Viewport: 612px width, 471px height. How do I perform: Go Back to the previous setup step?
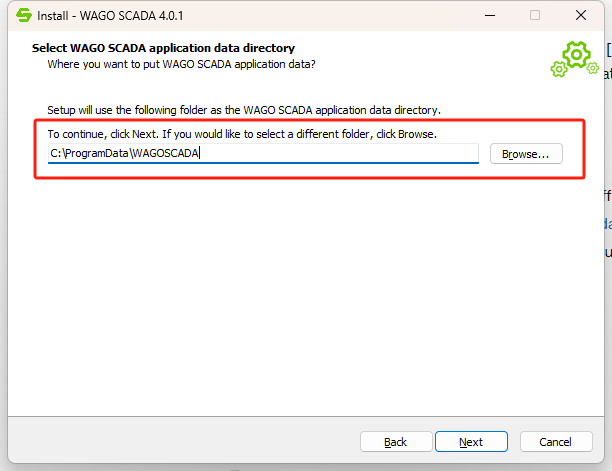coord(395,442)
